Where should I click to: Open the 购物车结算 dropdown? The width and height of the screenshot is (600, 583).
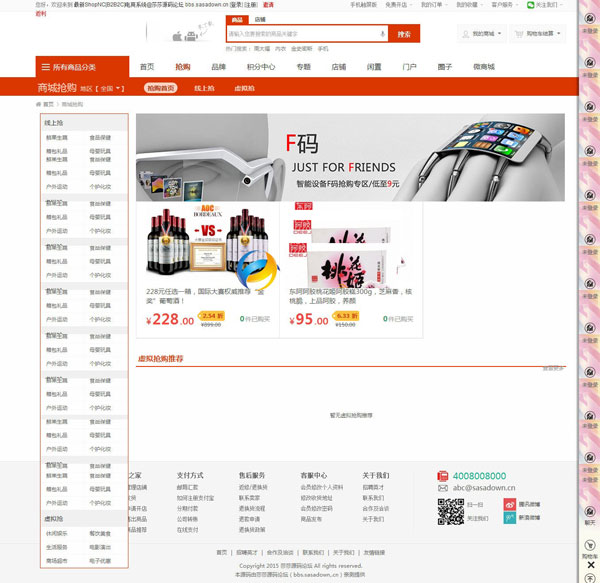538,34
